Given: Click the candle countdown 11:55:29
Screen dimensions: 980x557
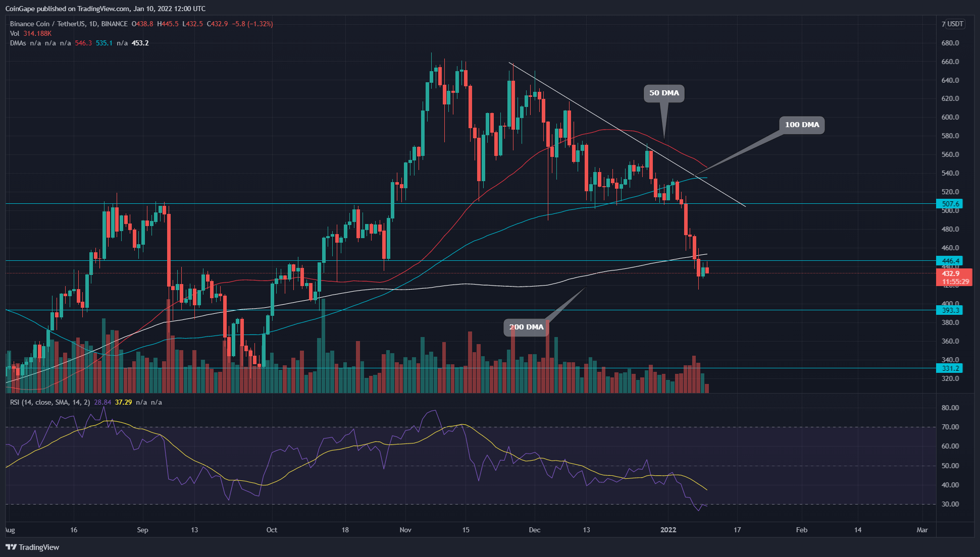Looking at the screenshot, I should 955,282.
